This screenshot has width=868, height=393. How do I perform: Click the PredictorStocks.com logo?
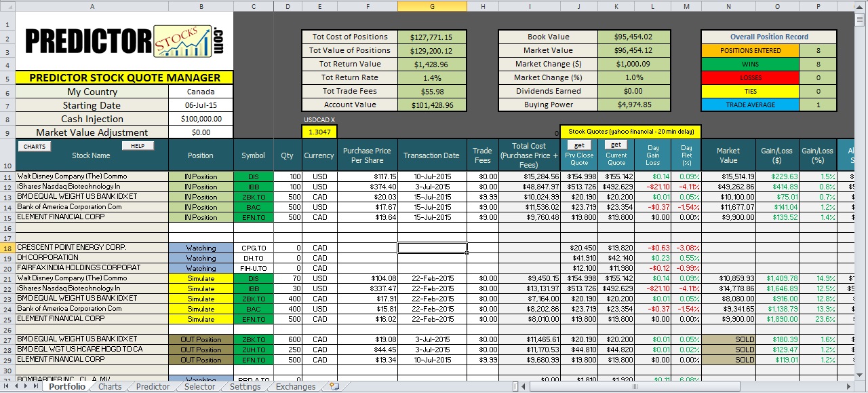(x=123, y=42)
